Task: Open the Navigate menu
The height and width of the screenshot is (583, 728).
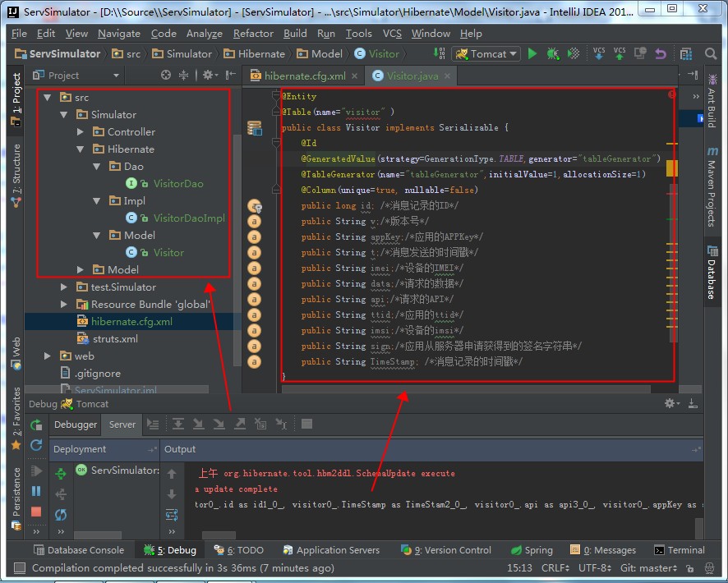Action: click(x=119, y=34)
